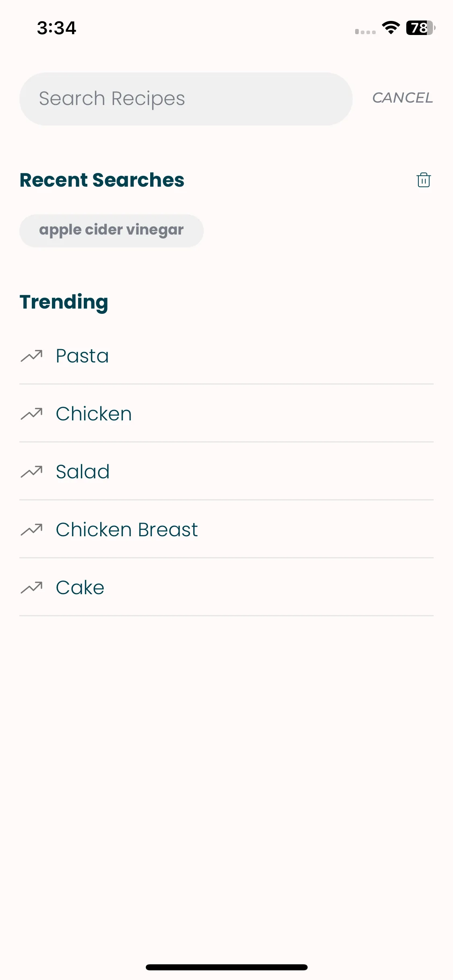Tap the Recent Searches heading
This screenshot has height=980, width=453.
[x=102, y=180]
